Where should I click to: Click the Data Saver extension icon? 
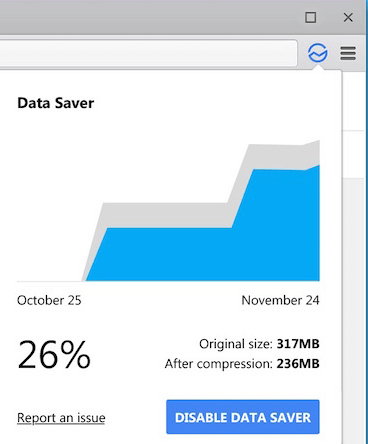coord(317,53)
